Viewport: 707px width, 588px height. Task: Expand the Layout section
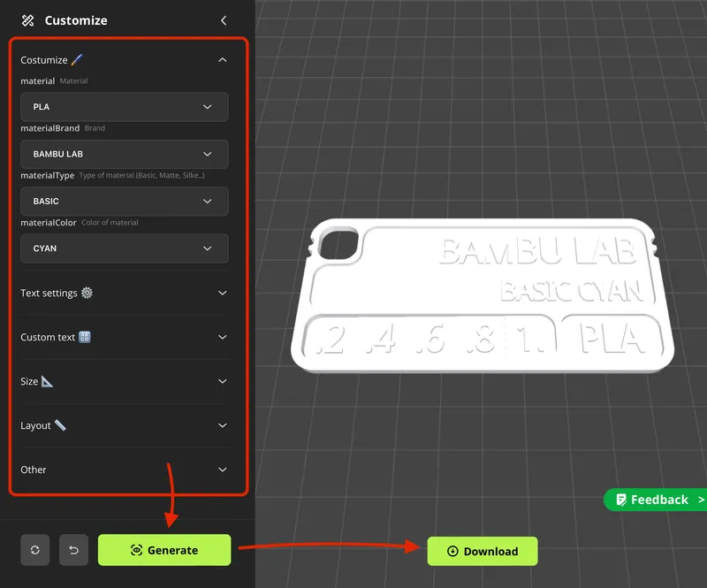pyautogui.click(x=124, y=425)
